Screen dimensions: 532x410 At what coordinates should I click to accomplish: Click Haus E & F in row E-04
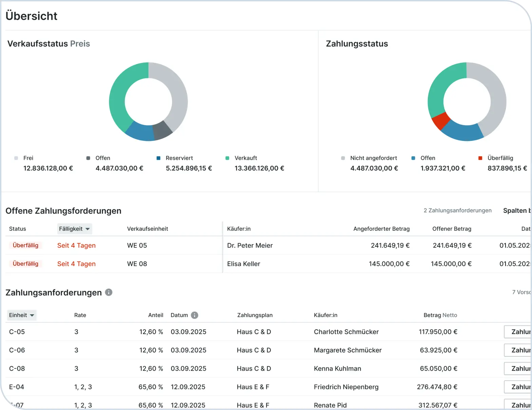point(253,387)
